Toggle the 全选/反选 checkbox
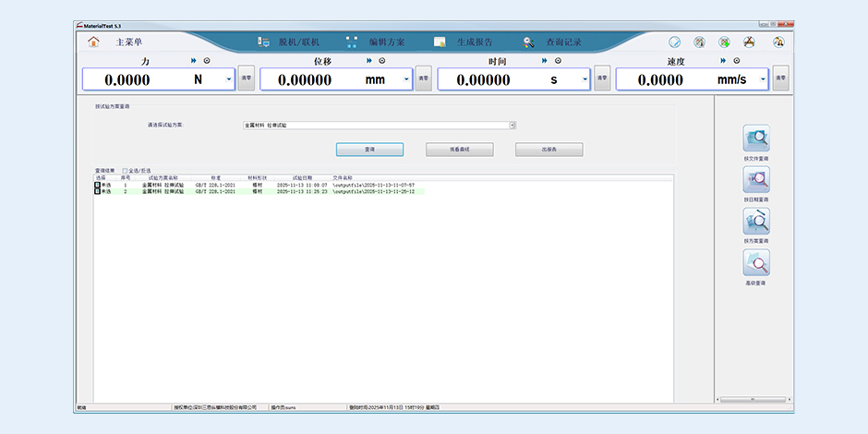 [x=125, y=171]
